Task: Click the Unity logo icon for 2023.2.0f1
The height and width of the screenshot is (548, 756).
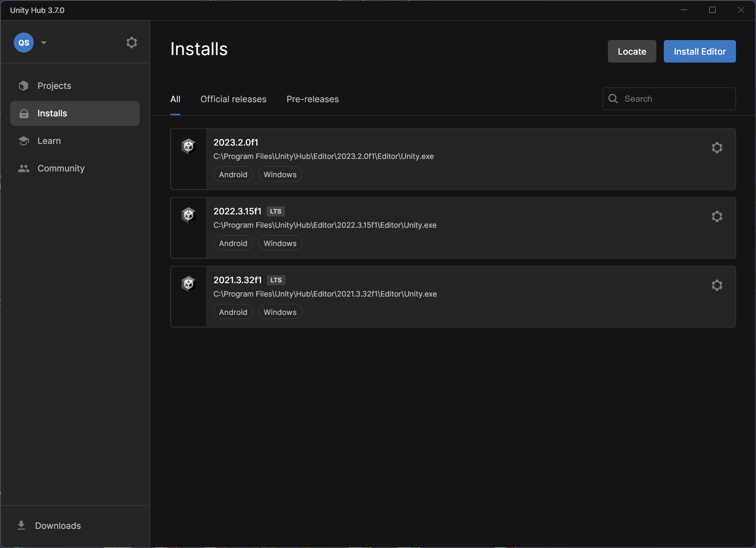Action: coord(189,146)
